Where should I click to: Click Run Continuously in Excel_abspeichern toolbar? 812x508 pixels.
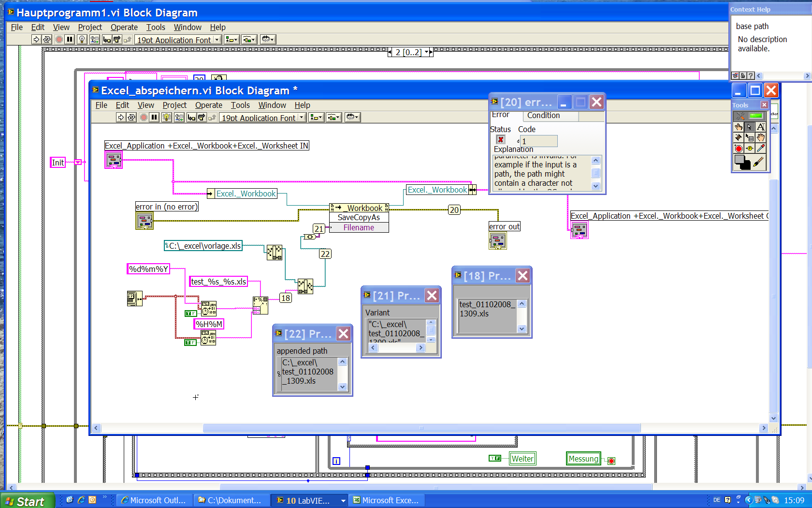(131, 117)
